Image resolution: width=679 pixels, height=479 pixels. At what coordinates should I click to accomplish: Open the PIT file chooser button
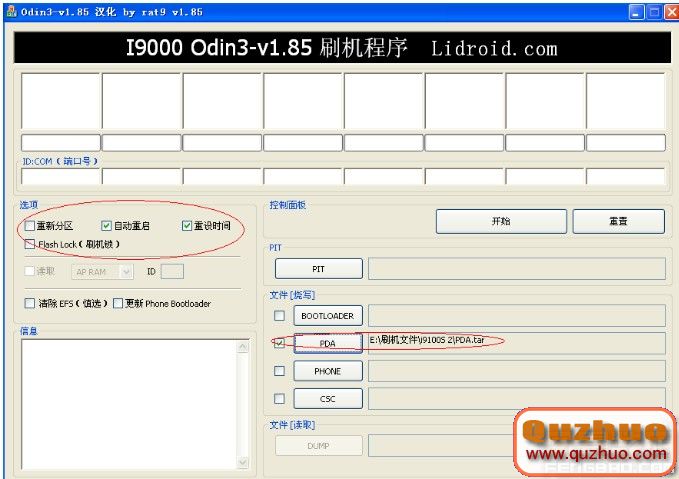tap(319, 269)
